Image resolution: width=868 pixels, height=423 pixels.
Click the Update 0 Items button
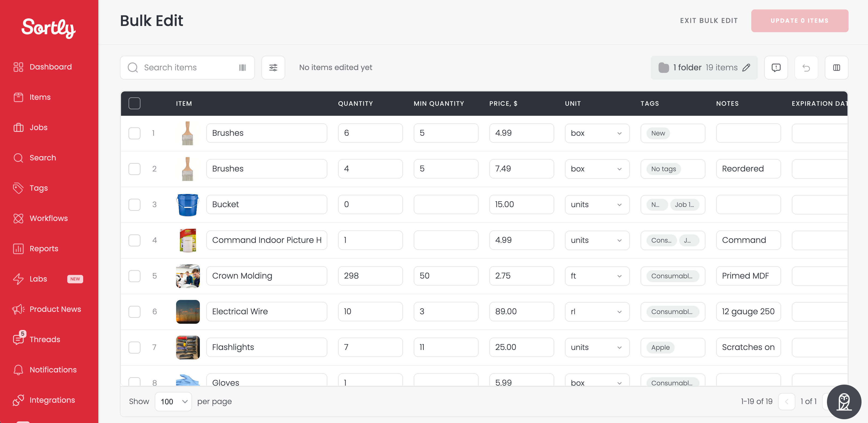pyautogui.click(x=799, y=21)
